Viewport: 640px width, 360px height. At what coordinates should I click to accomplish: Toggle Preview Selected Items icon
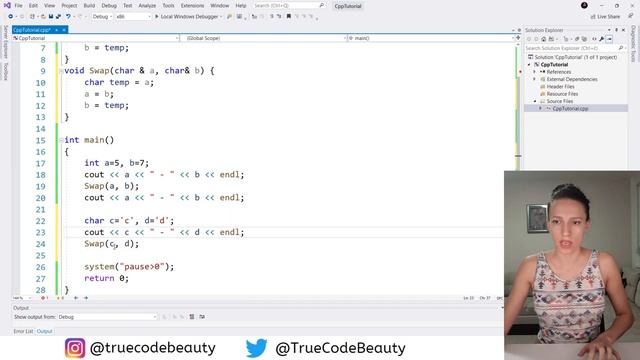tap(609, 39)
